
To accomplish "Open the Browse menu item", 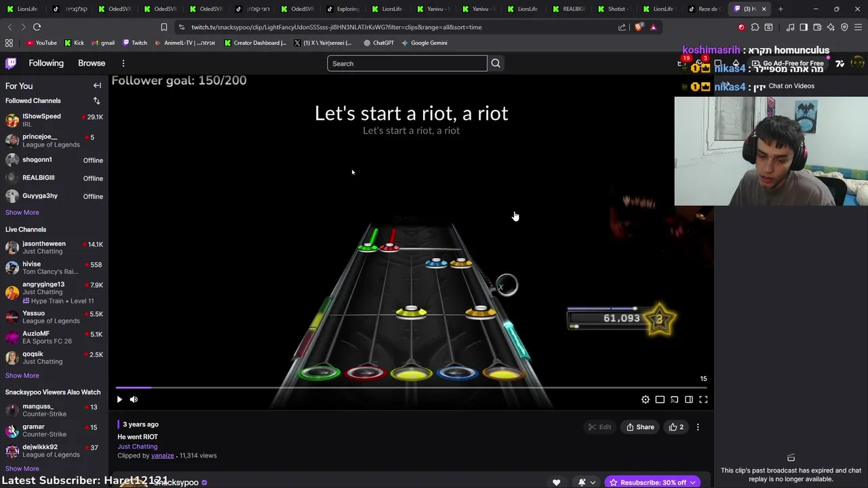I will pos(92,63).
